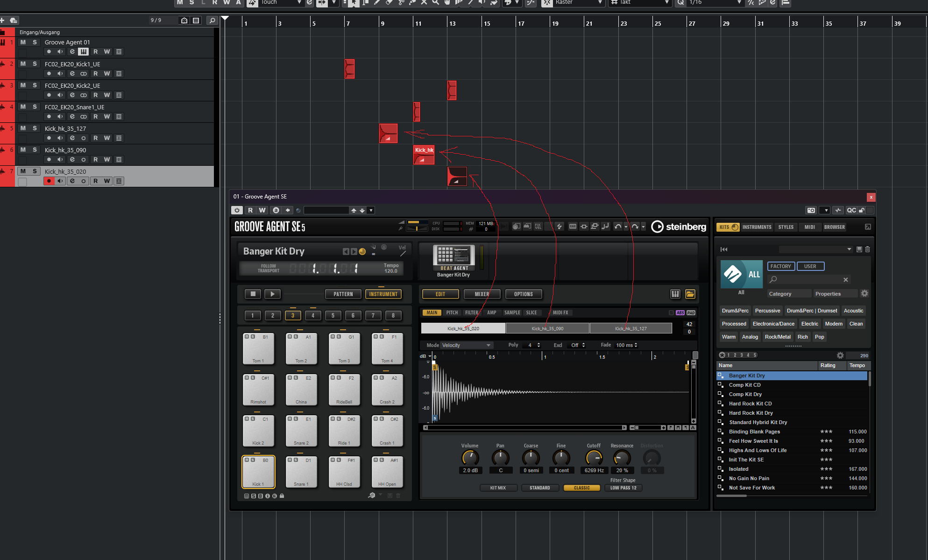The height and width of the screenshot is (560, 928).
Task: Disable record enable on Kick_hk_35_020
Action: [49, 181]
